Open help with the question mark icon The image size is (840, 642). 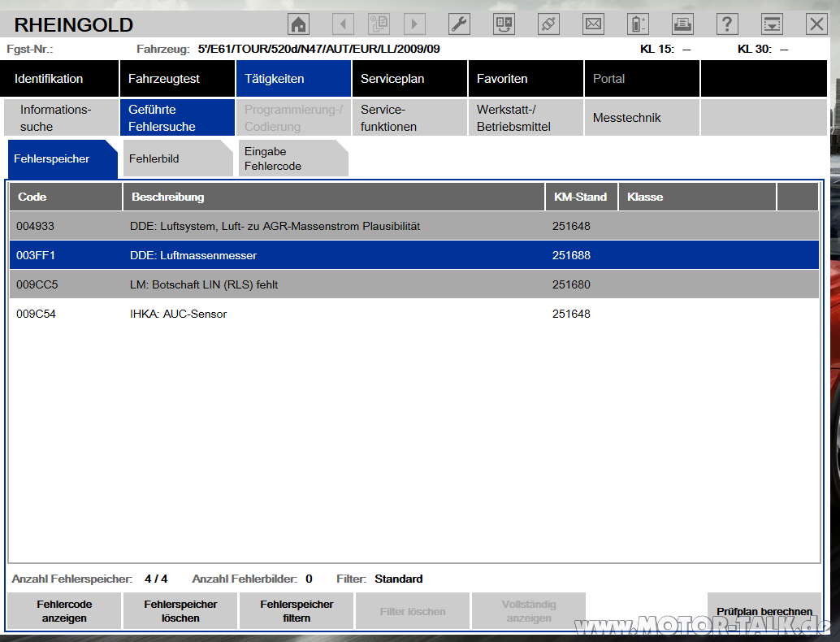click(727, 24)
